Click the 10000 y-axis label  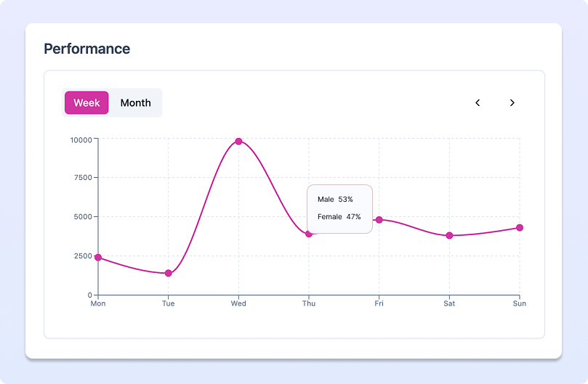coord(80,139)
